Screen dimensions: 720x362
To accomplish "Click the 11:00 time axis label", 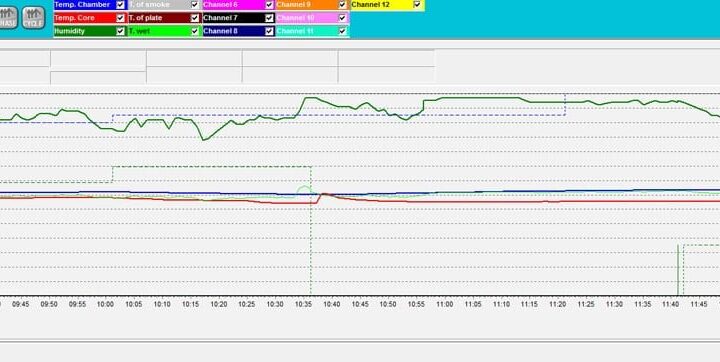I will [x=444, y=304].
